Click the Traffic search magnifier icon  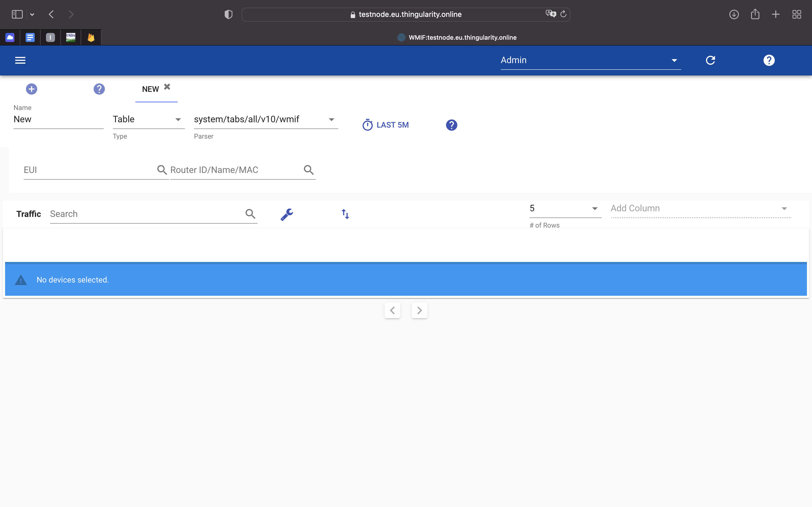tap(250, 214)
